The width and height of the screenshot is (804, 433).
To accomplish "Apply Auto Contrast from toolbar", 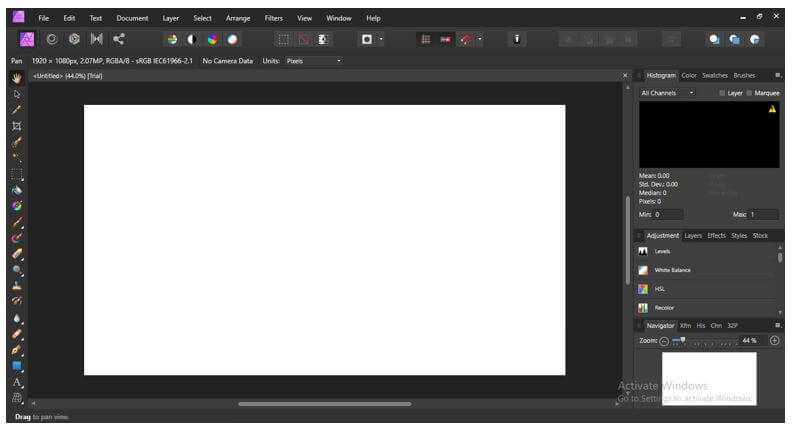I will [192, 40].
